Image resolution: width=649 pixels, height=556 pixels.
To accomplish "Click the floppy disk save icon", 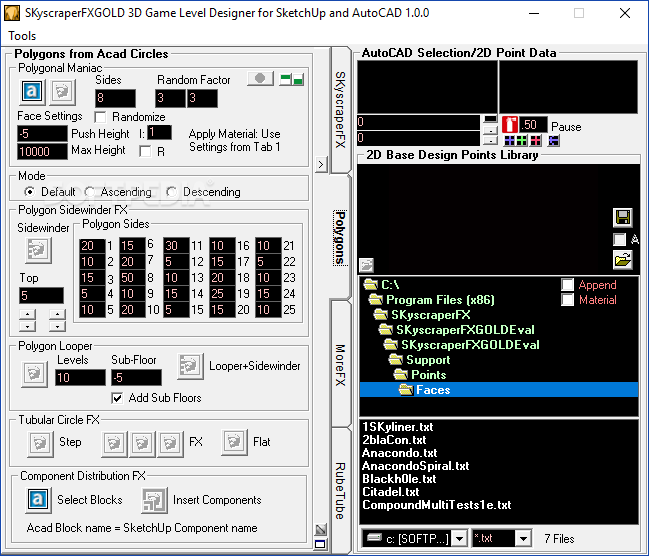I will (x=623, y=218).
